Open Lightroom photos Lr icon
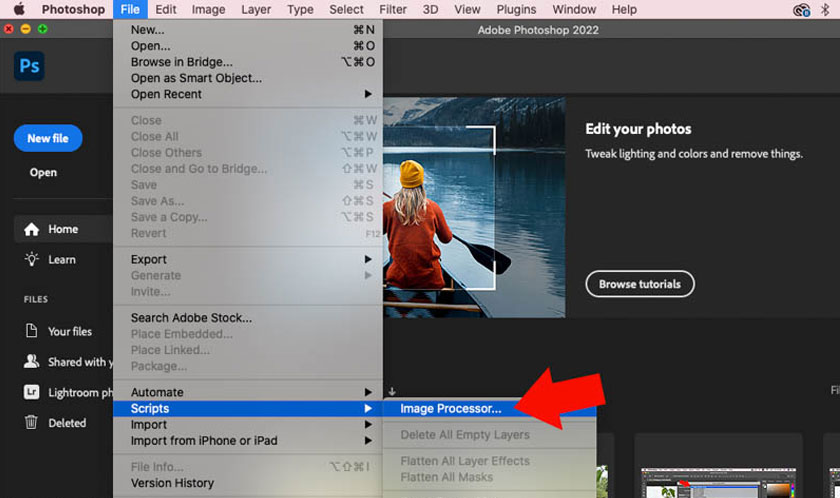The height and width of the screenshot is (498, 840). [31, 393]
